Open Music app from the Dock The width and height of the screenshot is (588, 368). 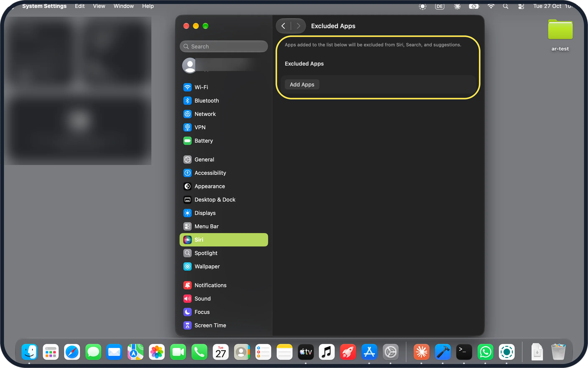[x=327, y=352]
